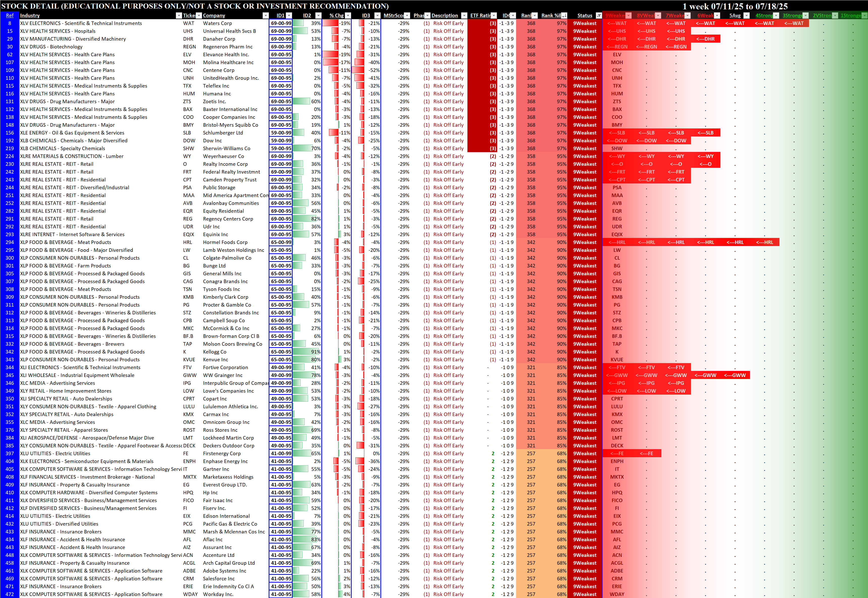Open the Ticker column filter dropdown
This screenshot has width=868, height=598.
tap(199, 15)
